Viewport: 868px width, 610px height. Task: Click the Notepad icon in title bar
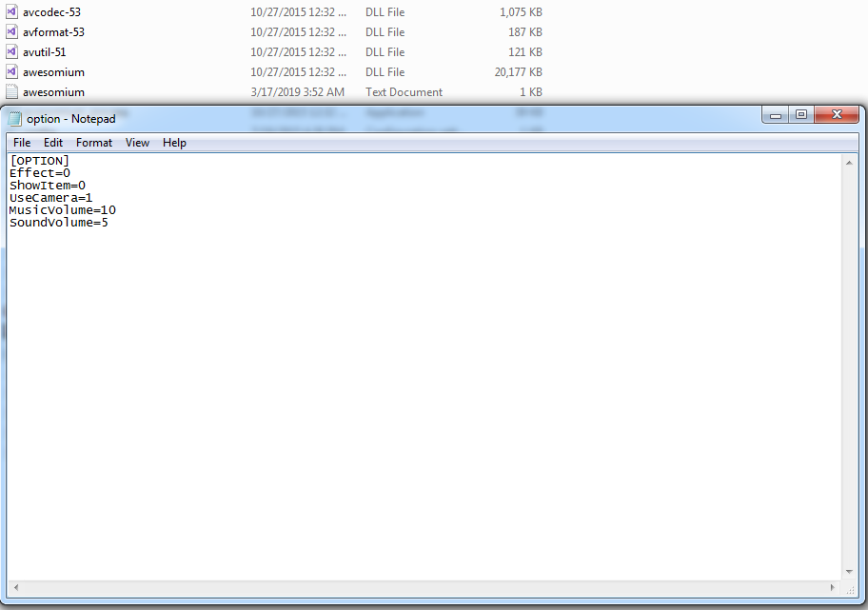tap(15, 118)
